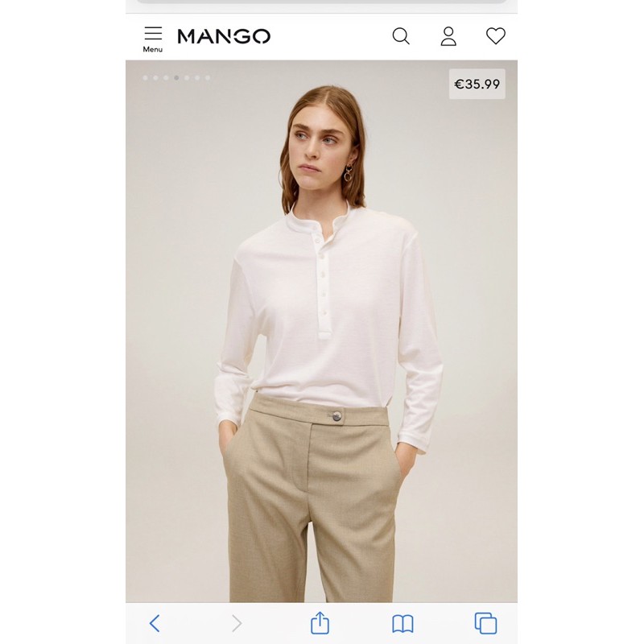Jump to the last carousel dot
Viewport: 644px width, 644px height.
point(208,77)
